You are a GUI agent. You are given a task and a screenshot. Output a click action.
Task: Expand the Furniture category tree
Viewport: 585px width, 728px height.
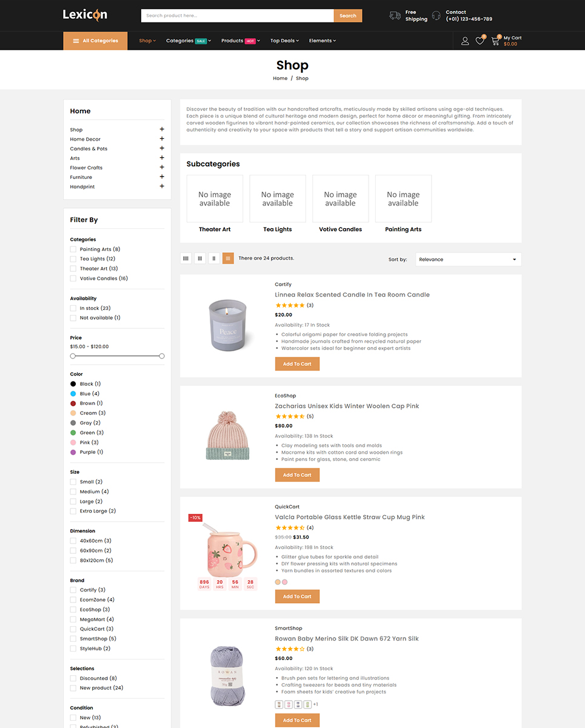click(x=162, y=177)
